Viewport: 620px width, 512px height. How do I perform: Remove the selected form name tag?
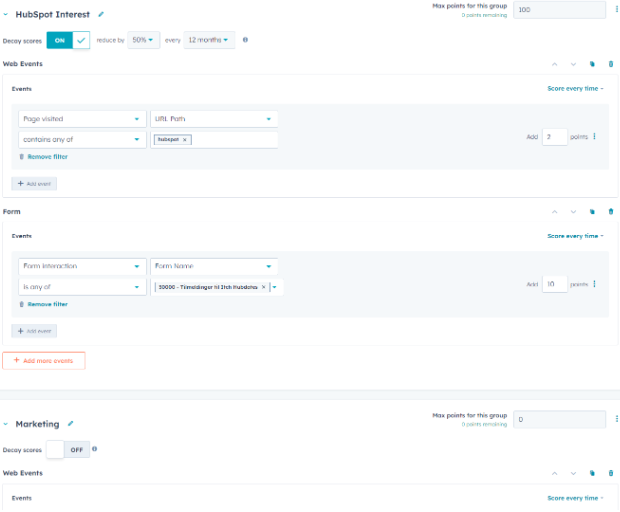(264, 287)
